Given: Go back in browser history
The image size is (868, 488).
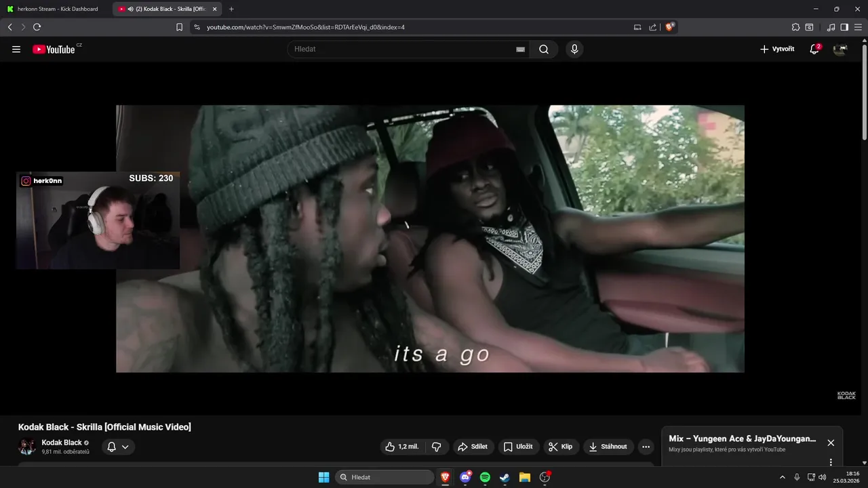Looking at the screenshot, I should pos(10,27).
